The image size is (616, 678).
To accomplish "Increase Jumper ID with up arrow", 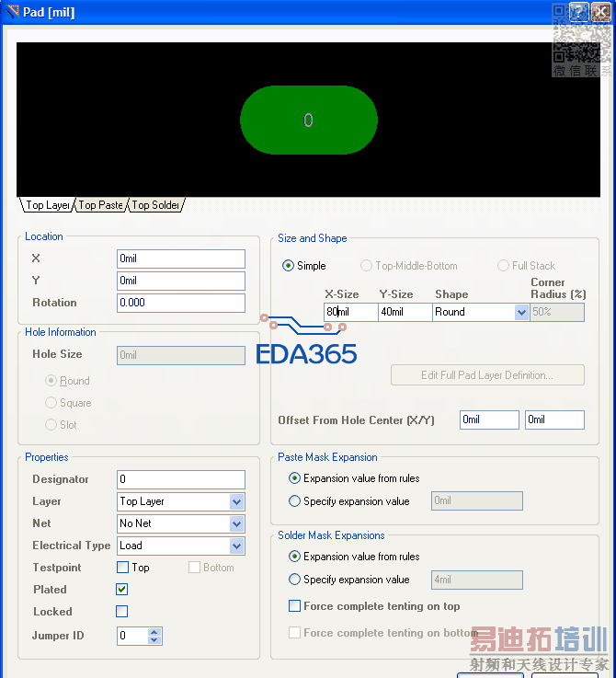I will pos(154,632).
